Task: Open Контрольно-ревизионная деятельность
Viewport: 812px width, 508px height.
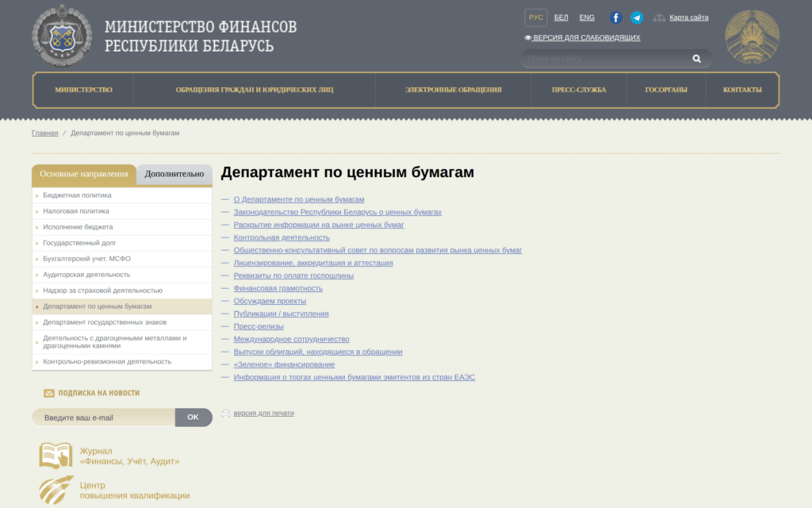Action: point(122,362)
